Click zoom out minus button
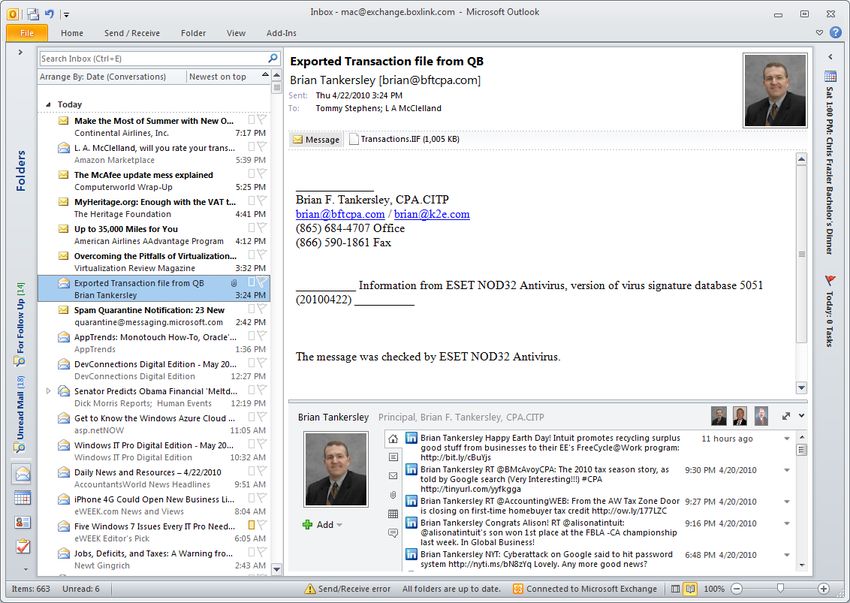850x603 pixels. [x=736, y=589]
